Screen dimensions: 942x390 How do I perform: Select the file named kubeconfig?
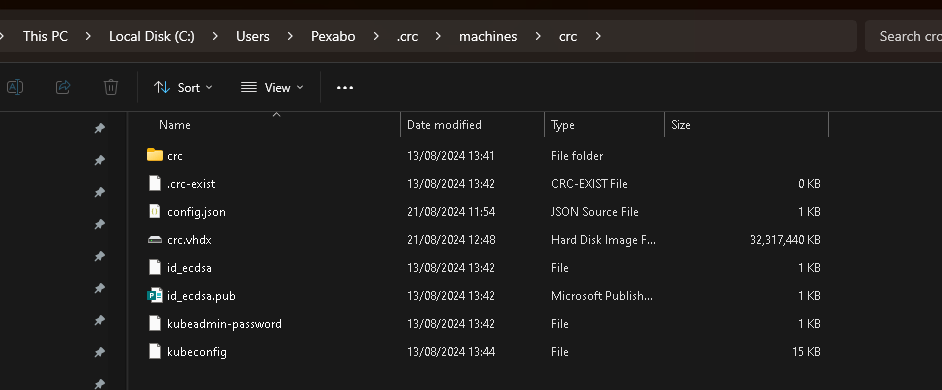pyautogui.click(x=196, y=352)
